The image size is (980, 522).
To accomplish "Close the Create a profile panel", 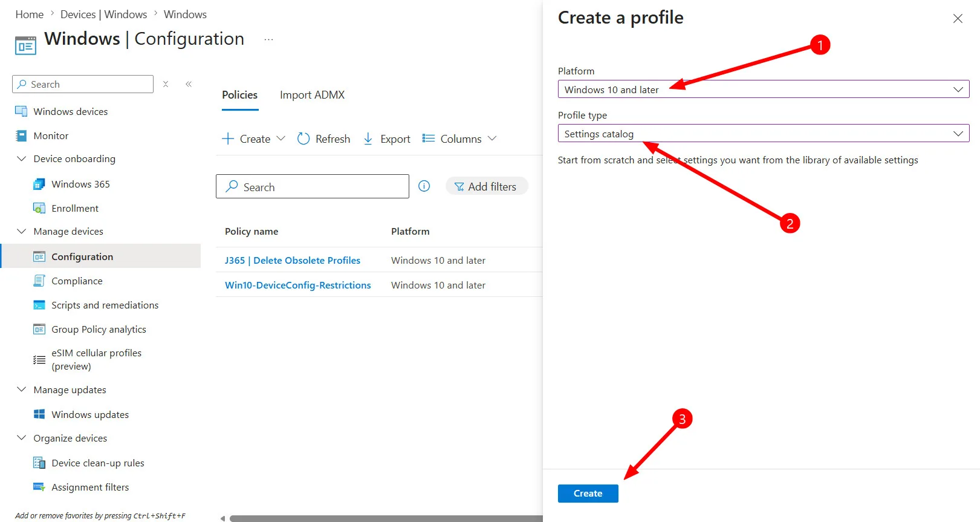I will (958, 19).
